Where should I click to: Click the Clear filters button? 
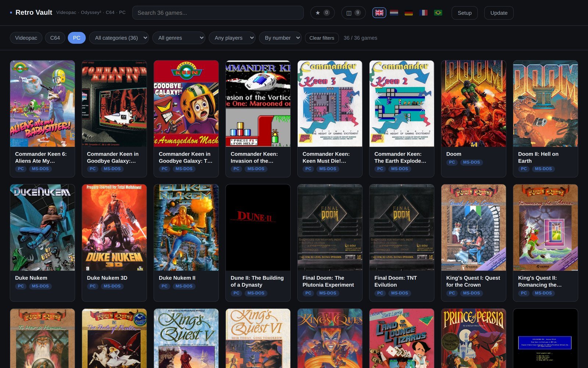point(322,38)
